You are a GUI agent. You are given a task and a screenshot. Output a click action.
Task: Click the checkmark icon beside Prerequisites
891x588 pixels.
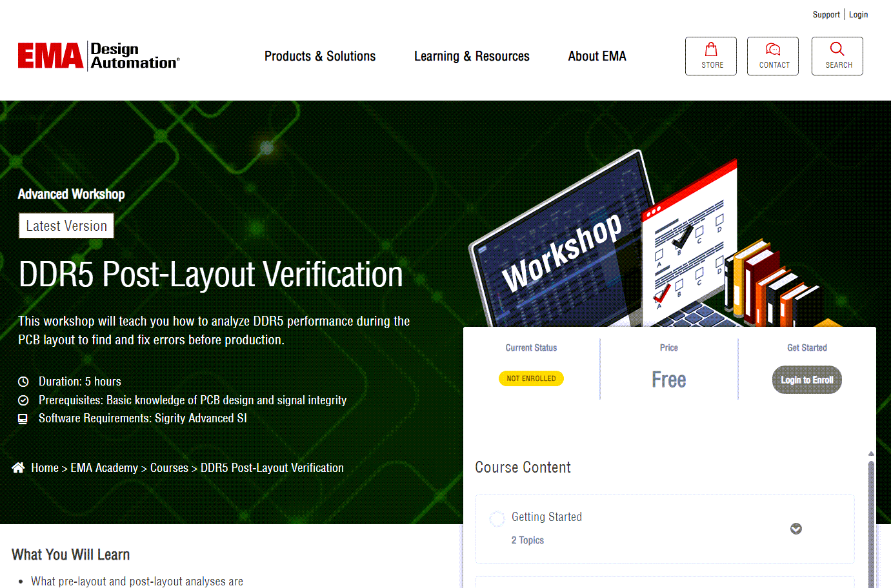(23, 400)
